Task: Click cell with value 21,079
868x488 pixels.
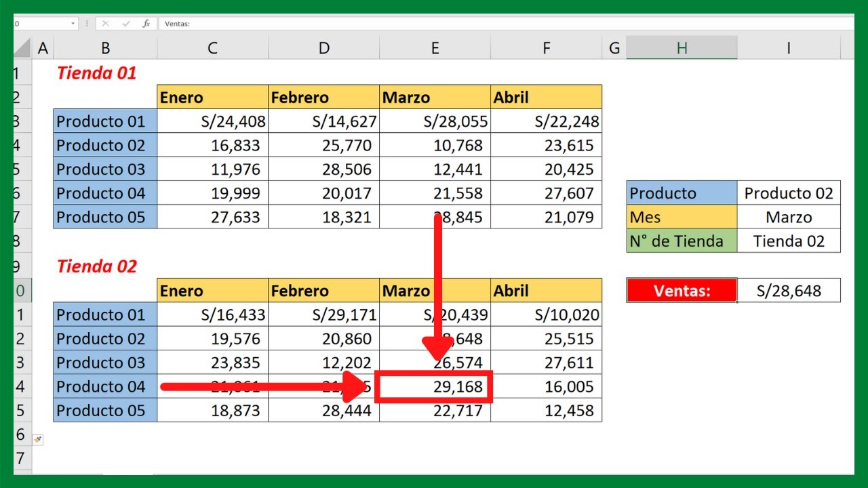Action: click(x=546, y=217)
